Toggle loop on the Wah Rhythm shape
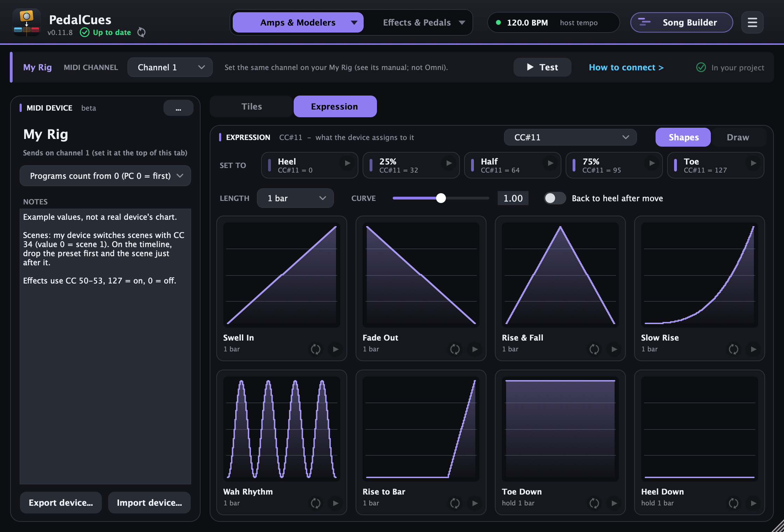The width and height of the screenshot is (784, 532). pos(316,503)
